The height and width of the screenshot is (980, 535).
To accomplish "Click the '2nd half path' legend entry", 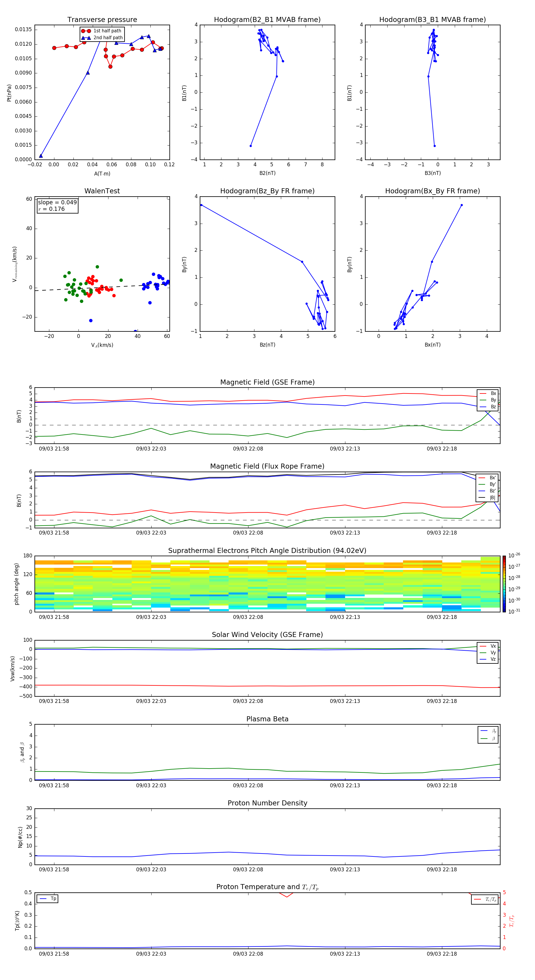I will [x=102, y=38].
